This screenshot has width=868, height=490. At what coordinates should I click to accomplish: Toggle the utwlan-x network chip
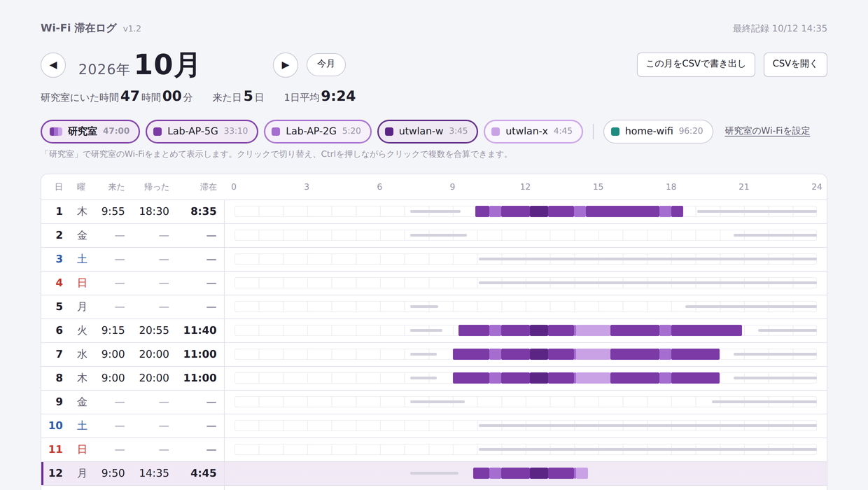pyautogui.click(x=533, y=132)
